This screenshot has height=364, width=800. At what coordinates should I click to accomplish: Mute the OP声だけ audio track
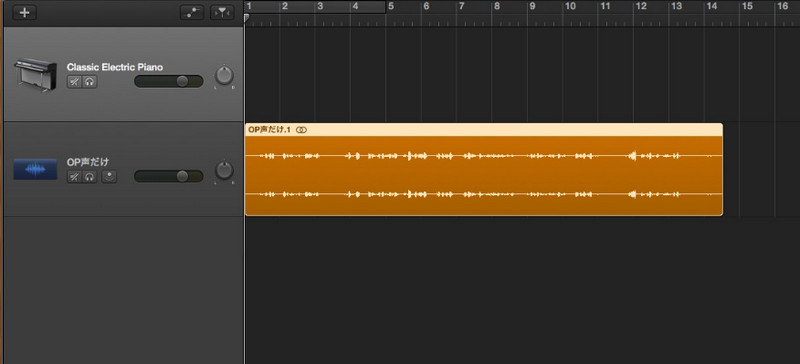click(74, 177)
